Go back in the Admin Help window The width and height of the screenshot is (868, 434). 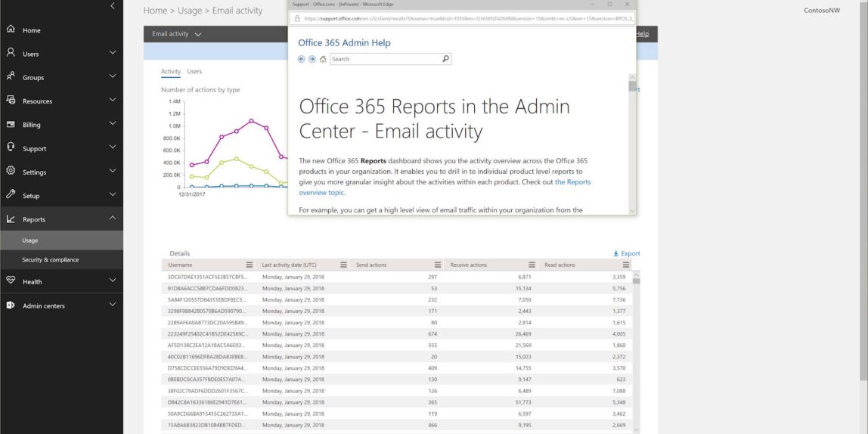point(301,59)
